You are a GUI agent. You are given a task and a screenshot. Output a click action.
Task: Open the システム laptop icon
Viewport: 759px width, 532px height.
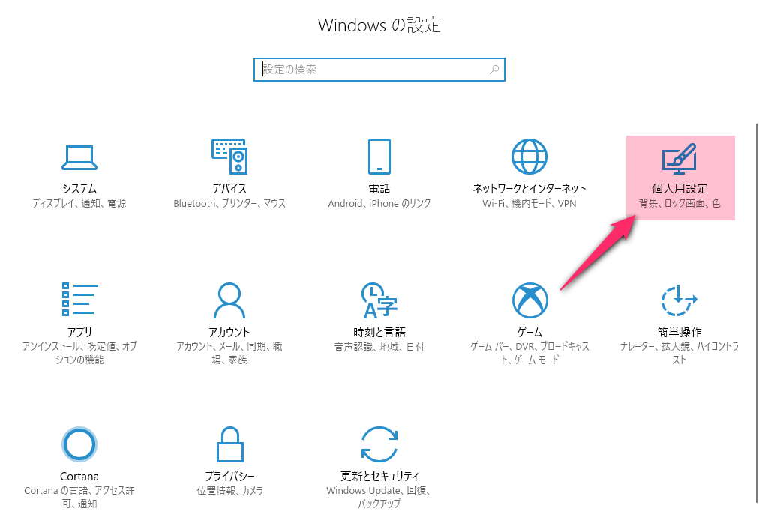point(79,157)
